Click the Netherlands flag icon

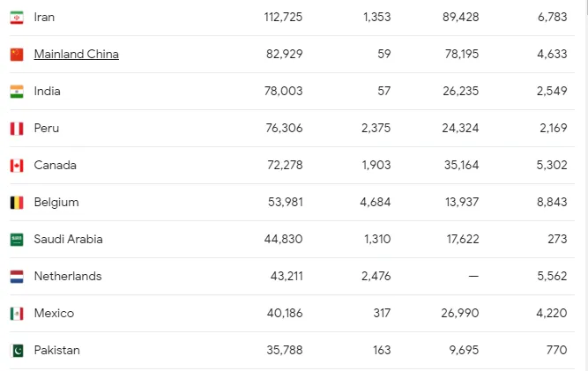pyautogui.click(x=17, y=277)
